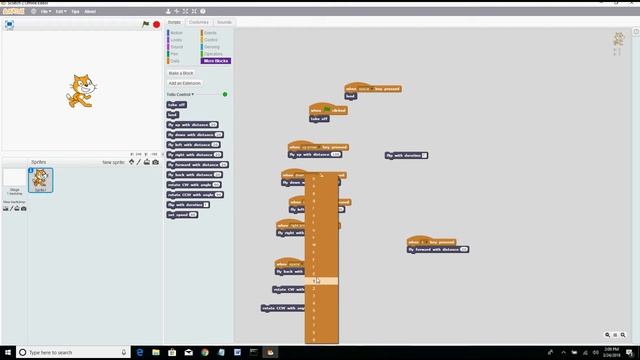This screenshot has height=360, width=640.
Task: Edit the value in script 'fly forward with distance'
Action: click(x=464, y=249)
